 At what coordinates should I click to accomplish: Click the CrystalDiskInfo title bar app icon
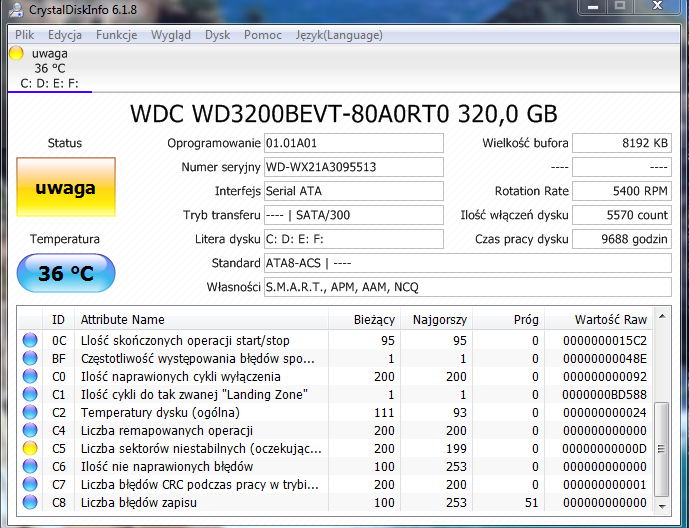tap(16, 9)
